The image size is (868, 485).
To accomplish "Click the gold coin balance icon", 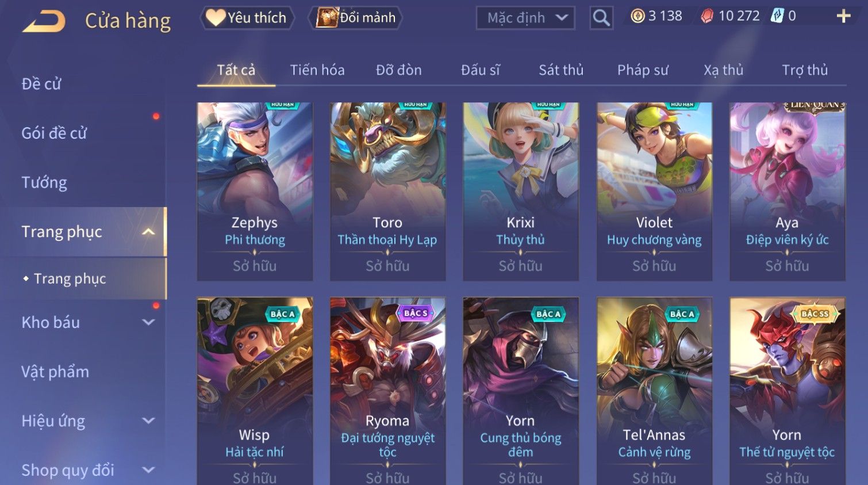I will 637,16.
